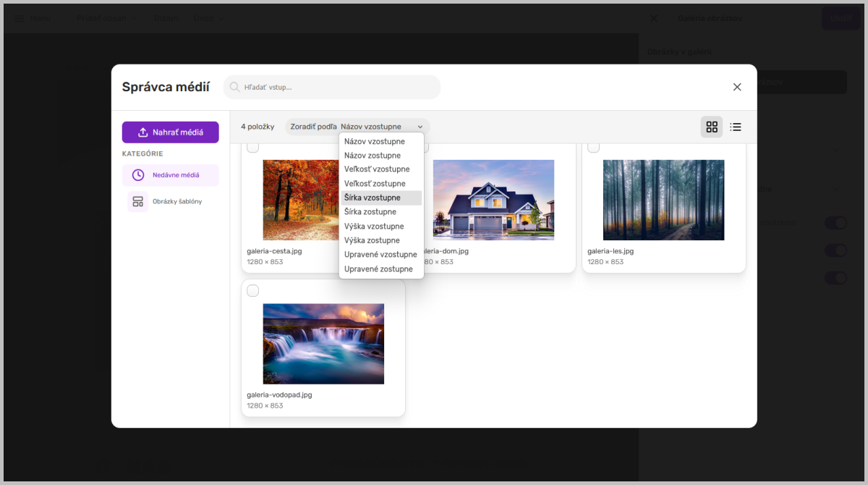868x485 pixels.
Task: Sort by Upravené vzostupne
Action: coord(381,255)
